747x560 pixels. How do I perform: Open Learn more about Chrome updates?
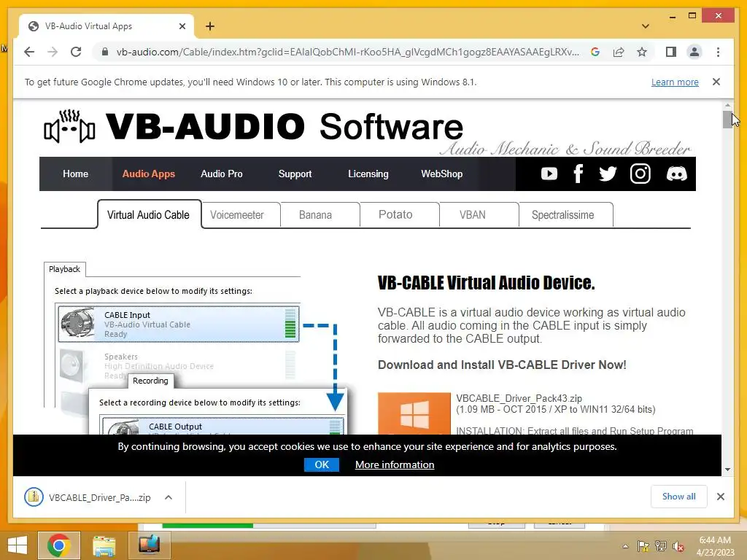click(x=675, y=82)
